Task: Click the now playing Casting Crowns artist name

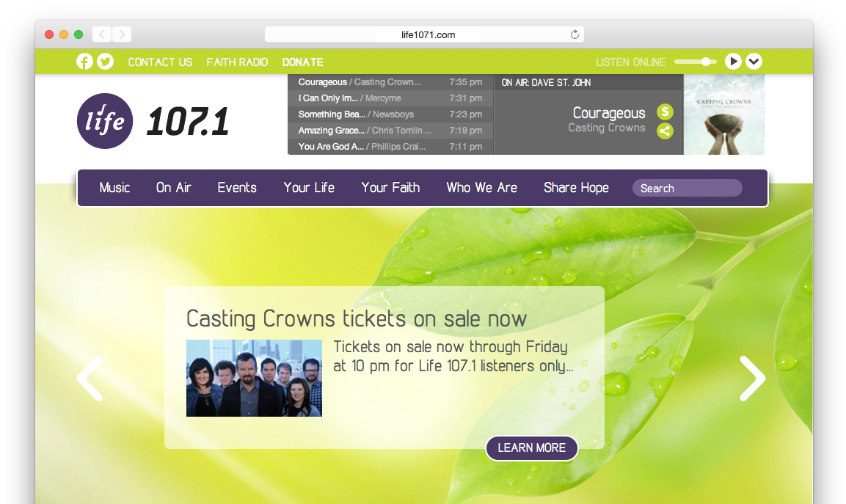Action: pyautogui.click(x=607, y=128)
